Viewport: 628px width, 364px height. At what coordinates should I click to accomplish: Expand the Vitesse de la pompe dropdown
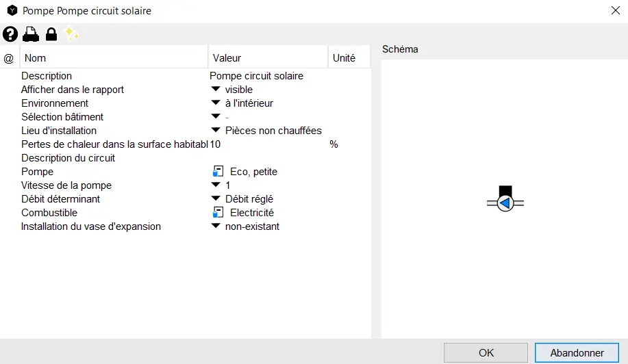(216, 185)
